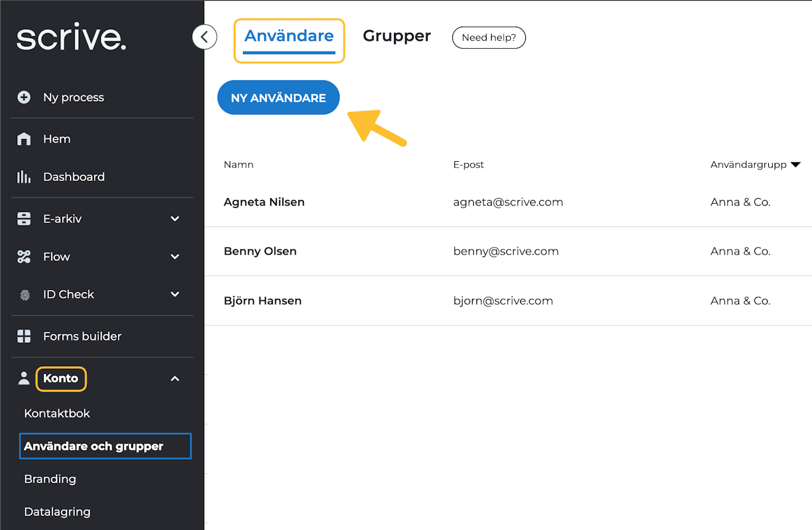
Task: Open Forms builder in the sidebar
Action: click(82, 336)
